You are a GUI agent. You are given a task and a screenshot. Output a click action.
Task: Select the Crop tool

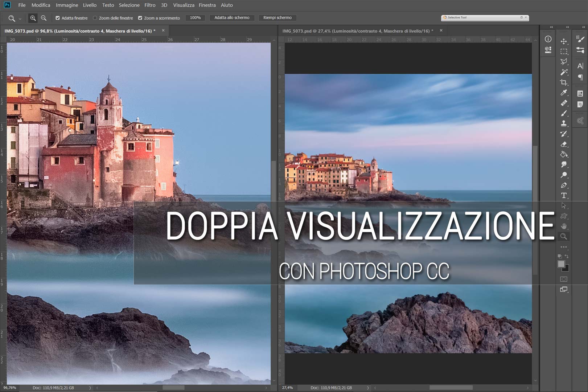[564, 82]
